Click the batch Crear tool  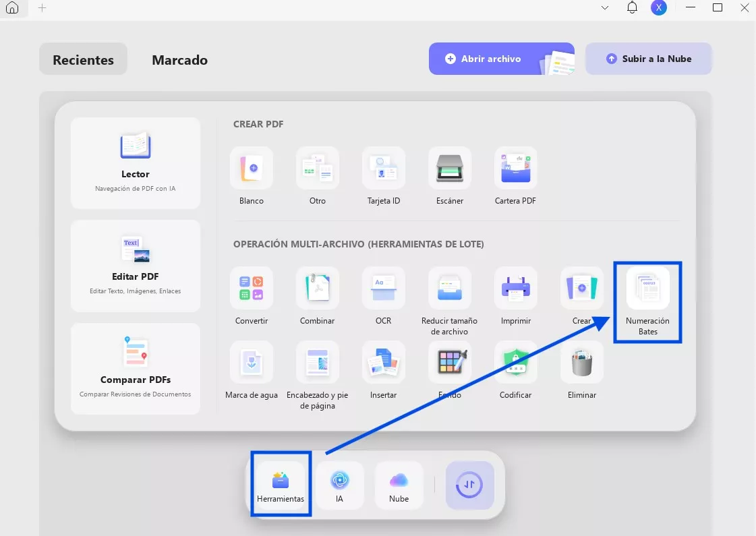pyautogui.click(x=581, y=289)
